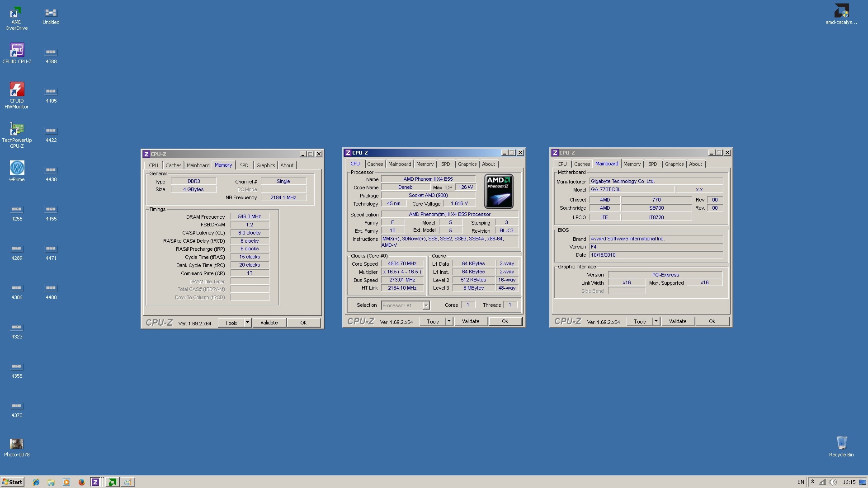This screenshot has width=868, height=488.
Task: Launch CPUID CPU-Z from the desktop
Action: (x=17, y=53)
